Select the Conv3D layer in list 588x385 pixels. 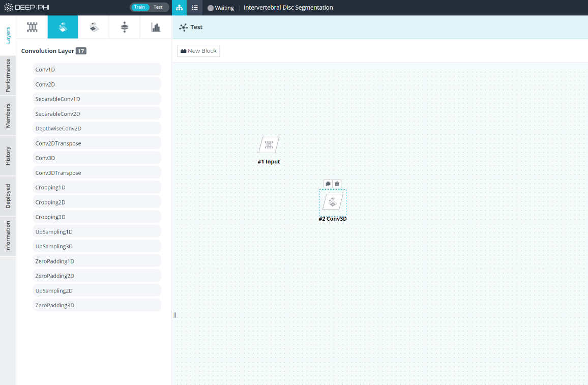[x=97, y=158]
